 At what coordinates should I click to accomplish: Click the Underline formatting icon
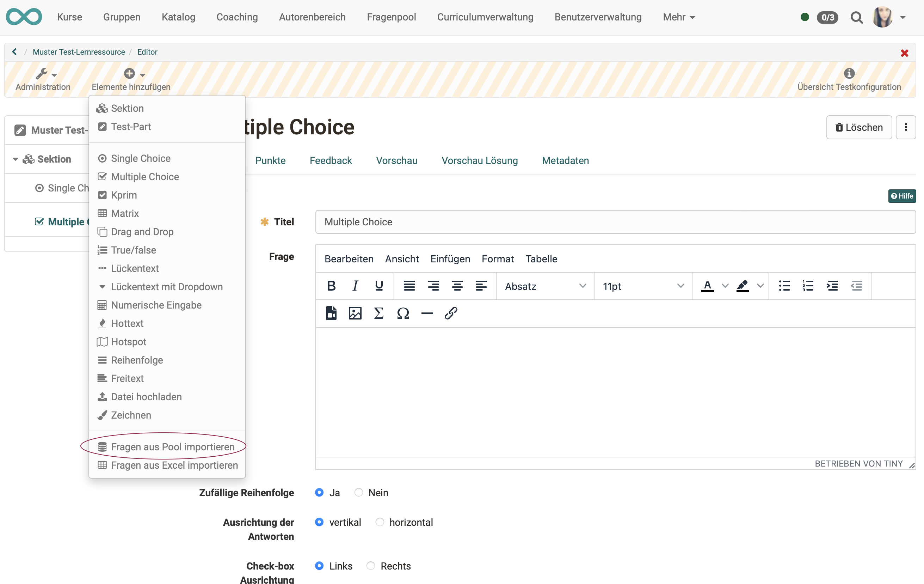pyautogui.click(x=379, y=286)
